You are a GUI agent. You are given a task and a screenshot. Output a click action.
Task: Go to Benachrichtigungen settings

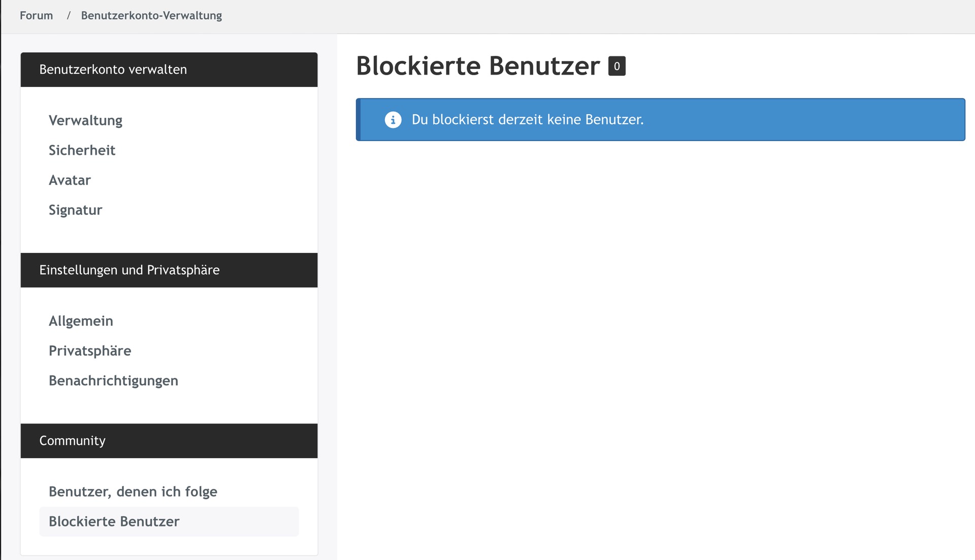113,381
